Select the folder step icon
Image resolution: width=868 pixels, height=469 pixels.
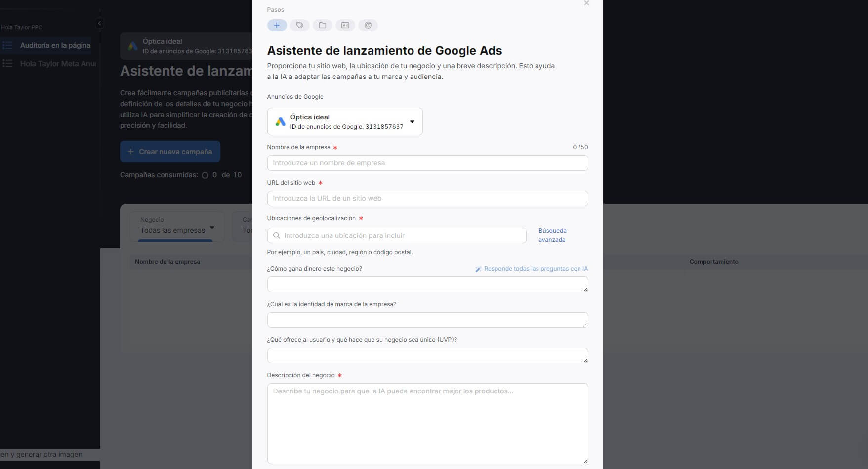(323, 25)
